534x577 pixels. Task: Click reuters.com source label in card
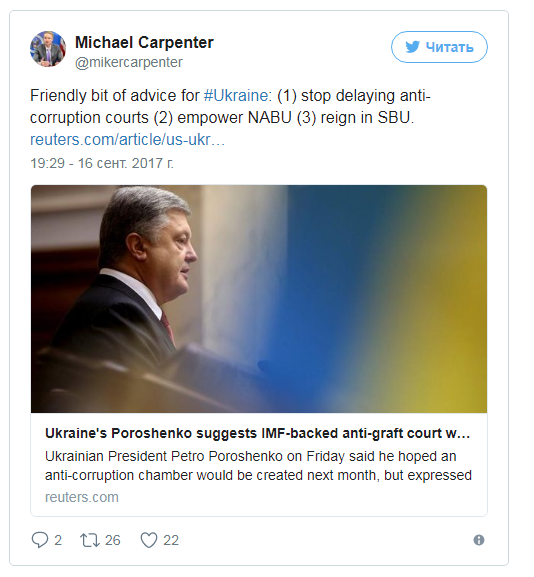82,497
